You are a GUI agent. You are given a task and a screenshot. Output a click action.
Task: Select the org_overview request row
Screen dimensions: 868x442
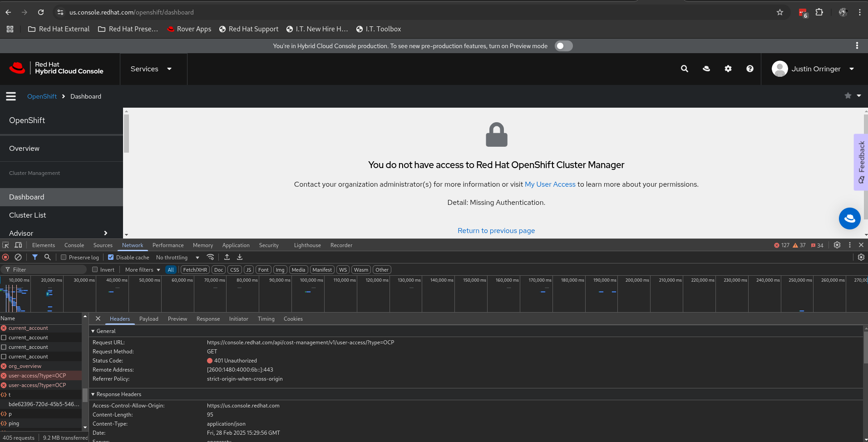click(x=41, y=366)
